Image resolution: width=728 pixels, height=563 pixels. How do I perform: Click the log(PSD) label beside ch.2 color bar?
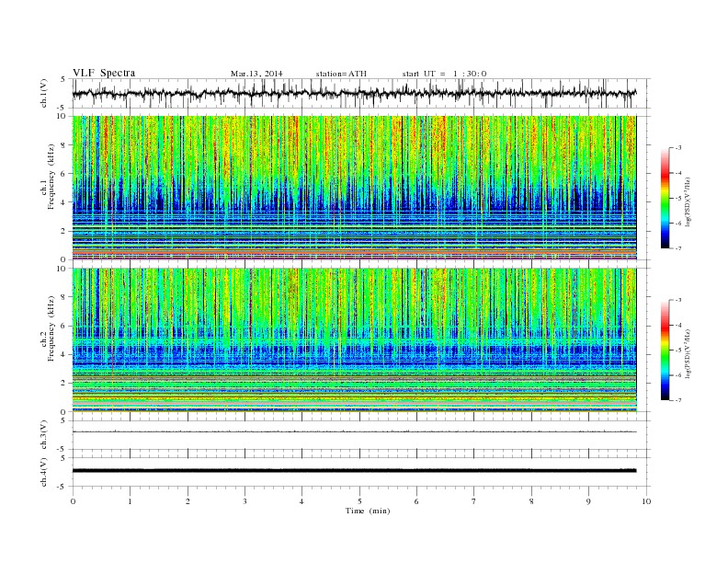click(688, 354)
